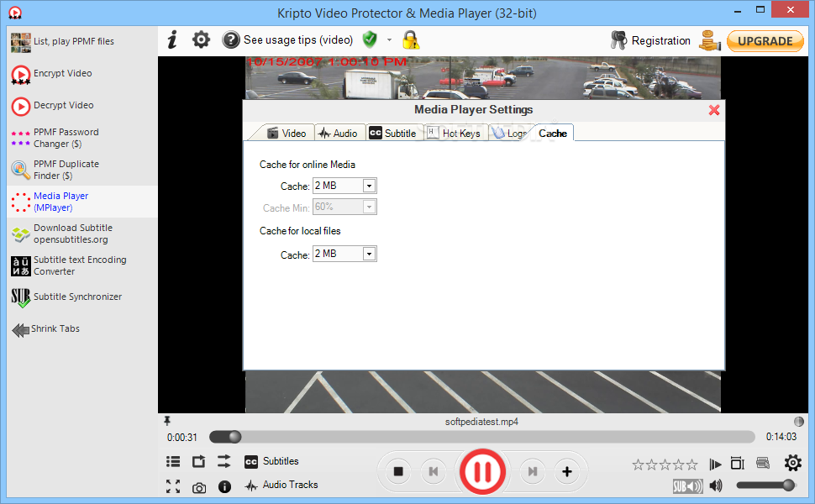
Task: Click the gold coins icon
Action: pos(709,40)
